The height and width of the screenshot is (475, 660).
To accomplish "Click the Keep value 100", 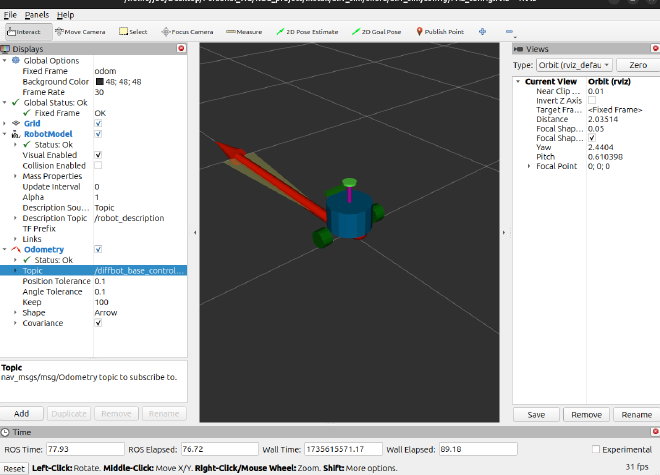I will point(101,302).
